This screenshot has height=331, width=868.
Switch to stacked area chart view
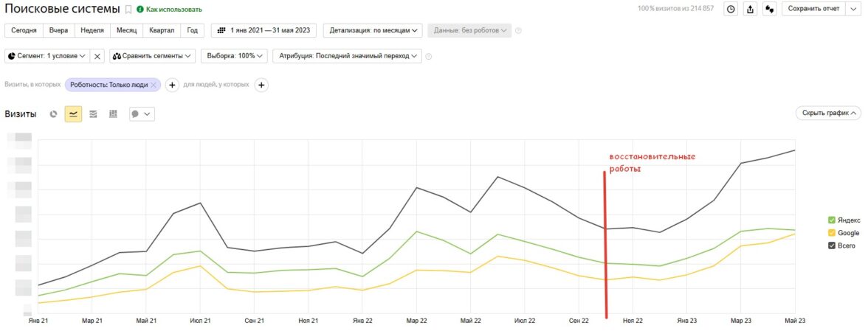[x=93, y=114]
